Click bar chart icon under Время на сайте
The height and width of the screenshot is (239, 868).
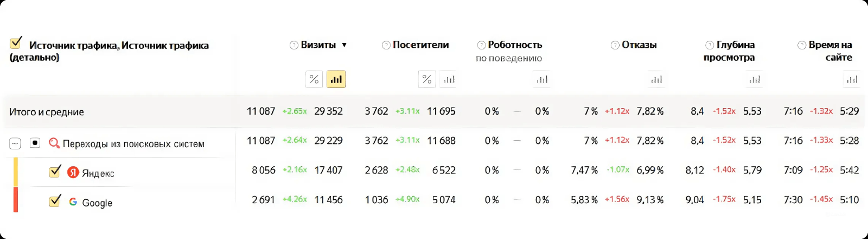coord(852,79)
